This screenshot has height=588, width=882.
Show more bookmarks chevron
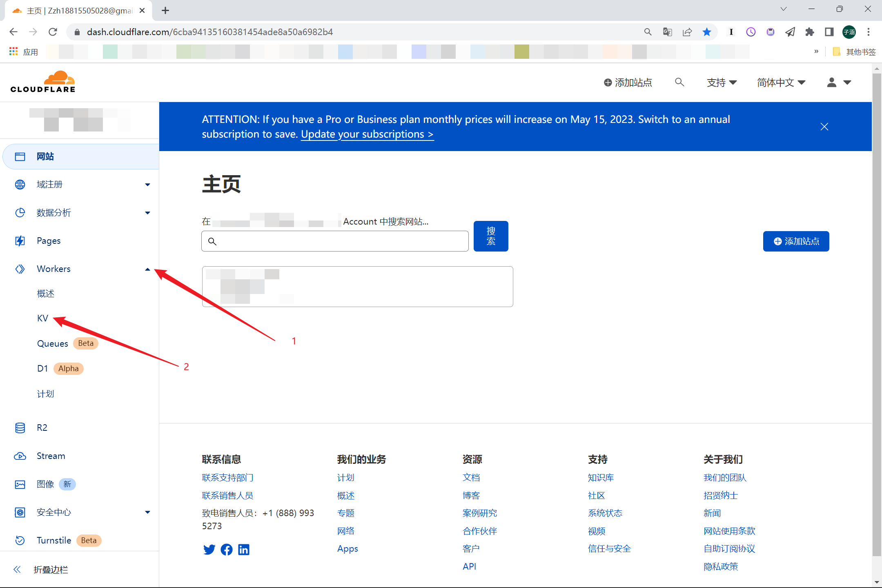tap(816, 52)
